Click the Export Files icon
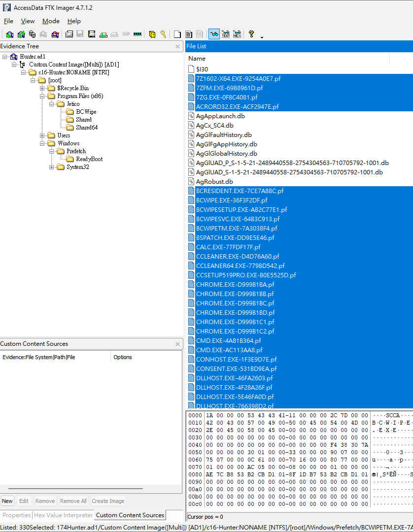 (x=177, y=34)
